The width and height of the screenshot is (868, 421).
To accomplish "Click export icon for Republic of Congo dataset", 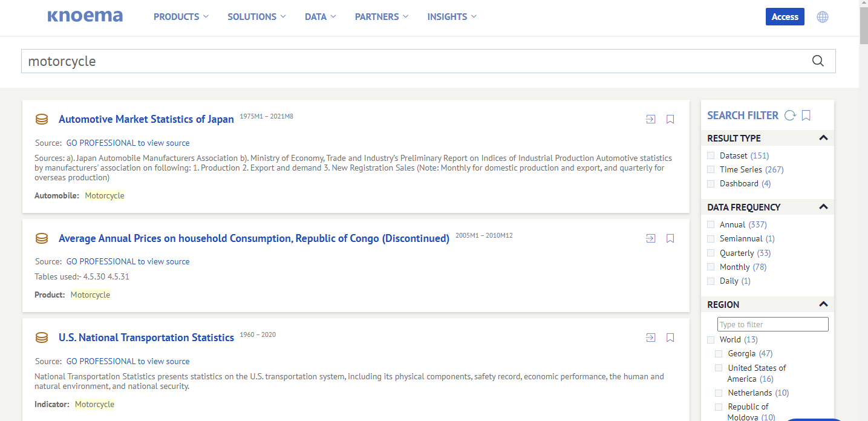I will click(650, 238).
